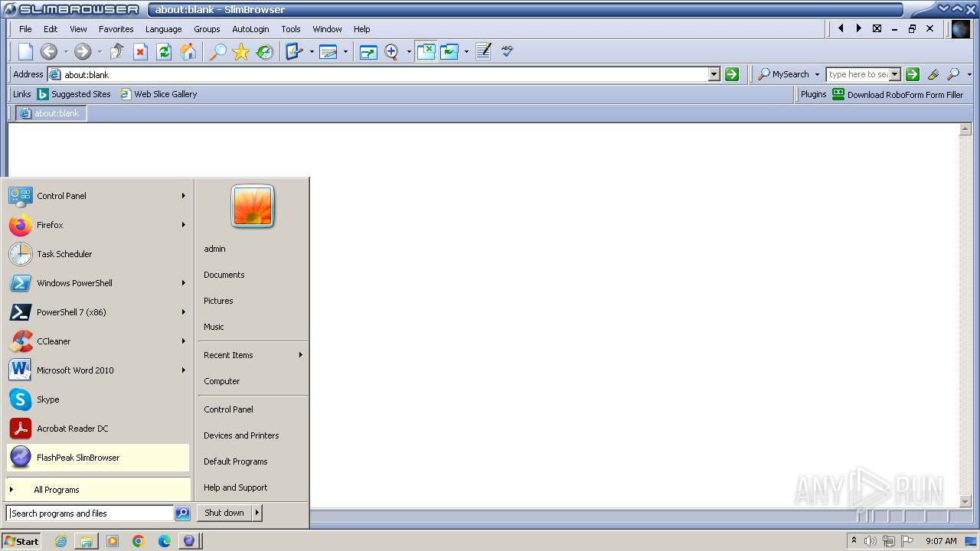980x551 pixels.
Task: Click the Start button on taskbar
Action: click(x=21, y=541)
